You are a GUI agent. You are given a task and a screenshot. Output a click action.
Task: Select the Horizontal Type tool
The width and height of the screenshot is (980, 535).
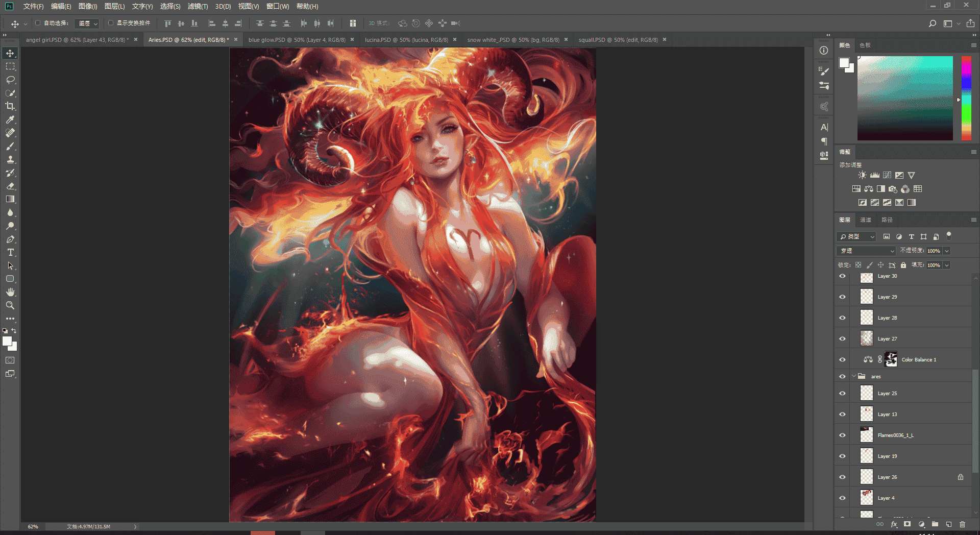point(10,252)
